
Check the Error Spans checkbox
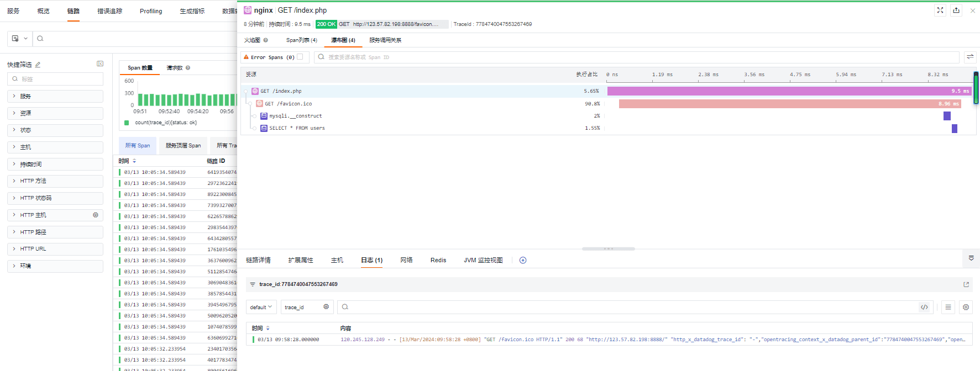300,57
